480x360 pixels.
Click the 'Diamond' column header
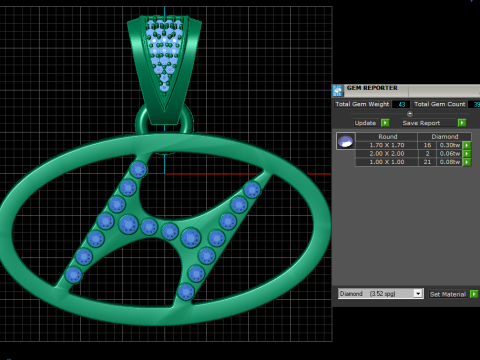(x=445, y=137)
